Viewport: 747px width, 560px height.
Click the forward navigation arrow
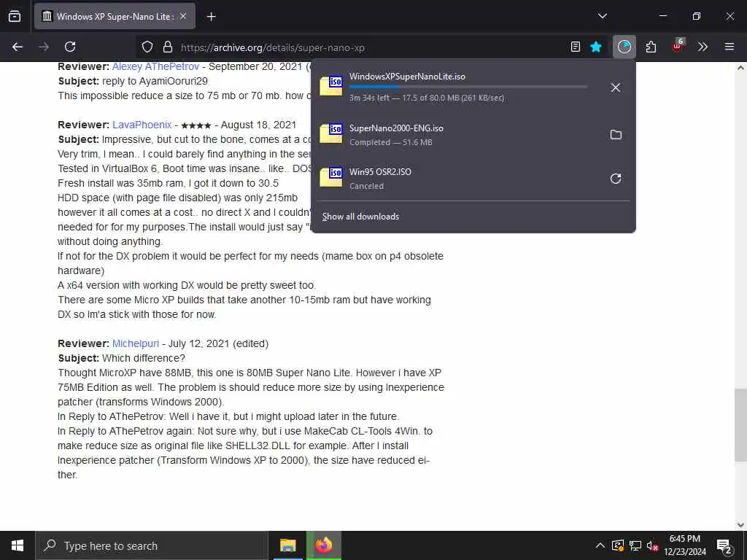click(44, 47)
